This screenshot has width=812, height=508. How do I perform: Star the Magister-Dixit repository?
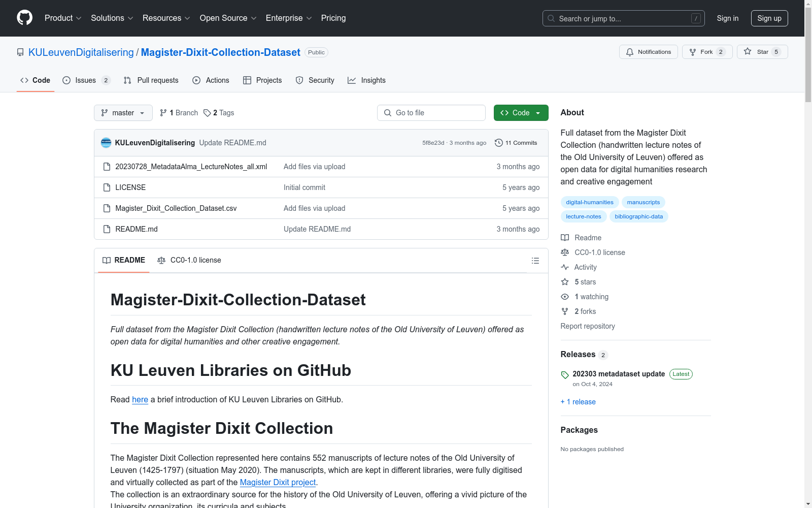[x=762, y=52]
